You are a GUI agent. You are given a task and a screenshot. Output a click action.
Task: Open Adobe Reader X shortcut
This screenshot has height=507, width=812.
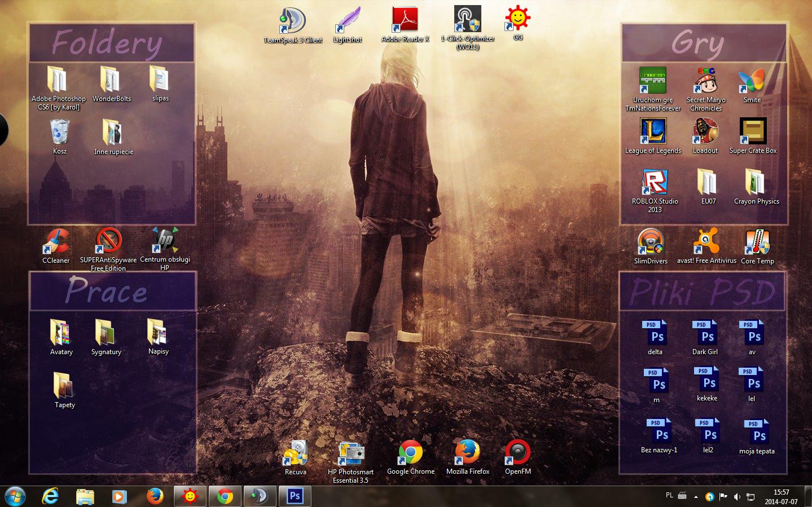(x=405, y=25)
